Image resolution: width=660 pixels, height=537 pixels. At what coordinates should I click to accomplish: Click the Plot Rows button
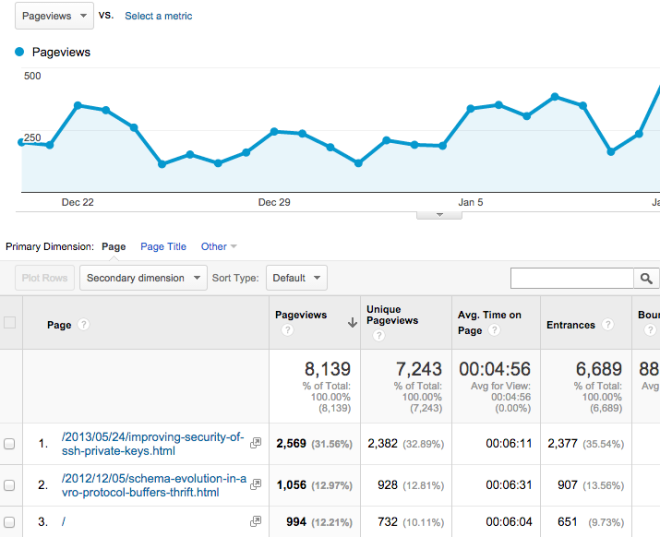pyautogui.click(x=45, y=278)
